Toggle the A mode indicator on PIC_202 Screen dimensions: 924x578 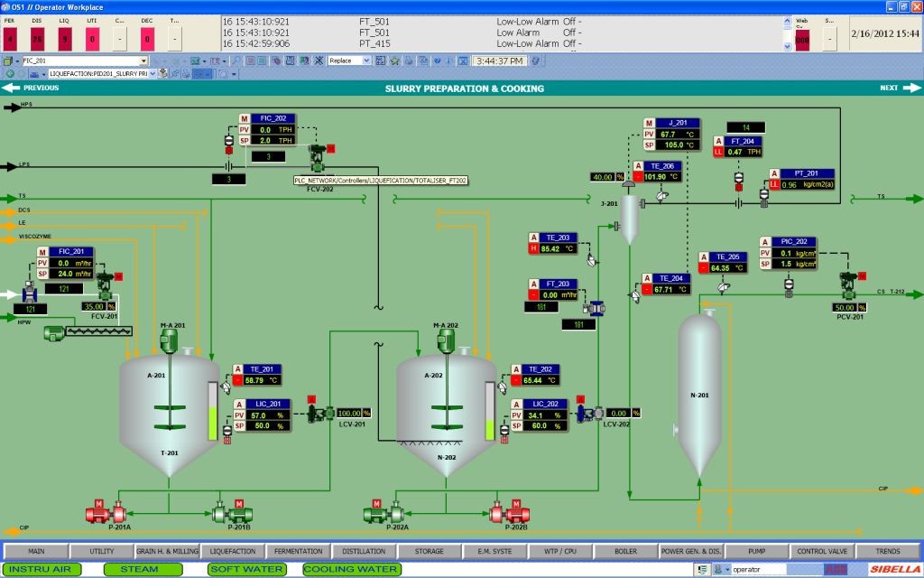click(x=764, y=242)
